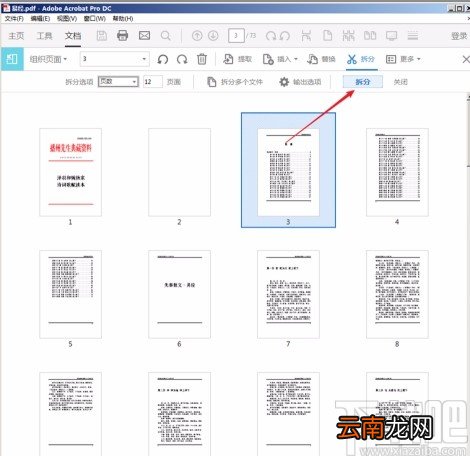Open the Window menu
470x456 pixels.
point(94,19)
